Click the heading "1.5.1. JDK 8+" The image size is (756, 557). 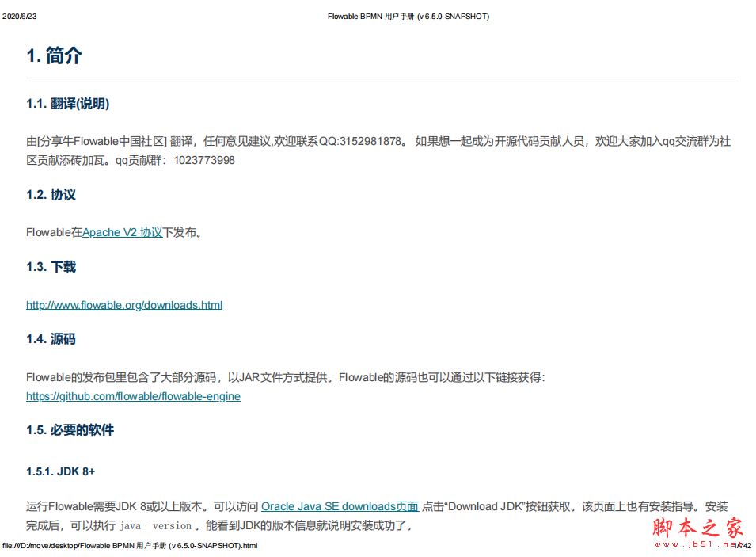click(x=61, y=471)
